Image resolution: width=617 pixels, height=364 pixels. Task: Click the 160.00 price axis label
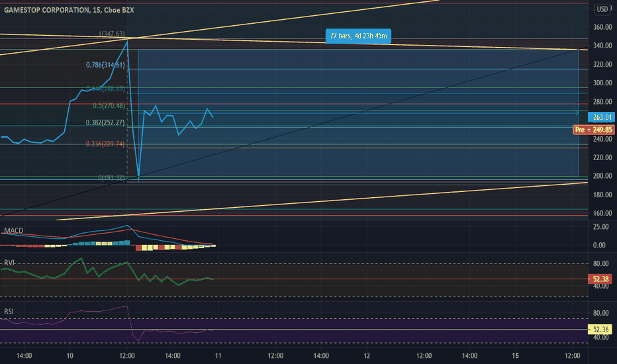(x=602, y=213)
